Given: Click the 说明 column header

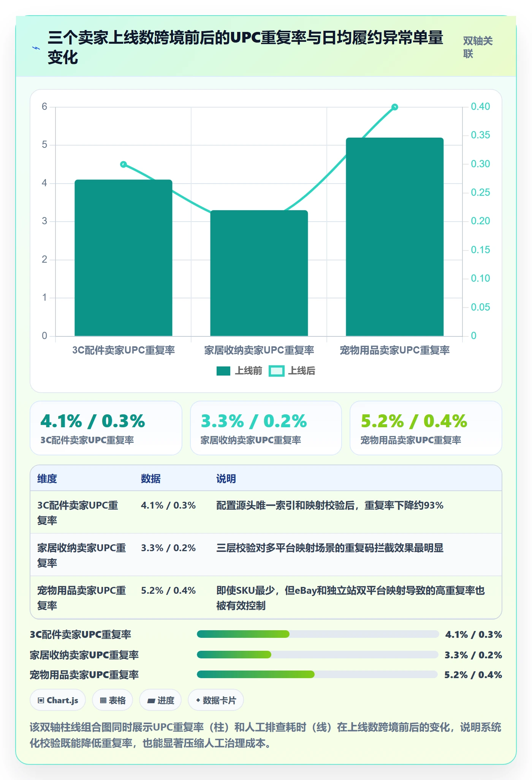Looking at the screenshot, I should [x=226, y=479].
